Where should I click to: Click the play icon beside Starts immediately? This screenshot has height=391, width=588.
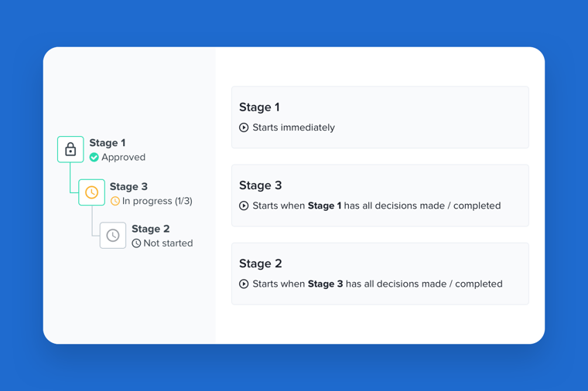244,127
